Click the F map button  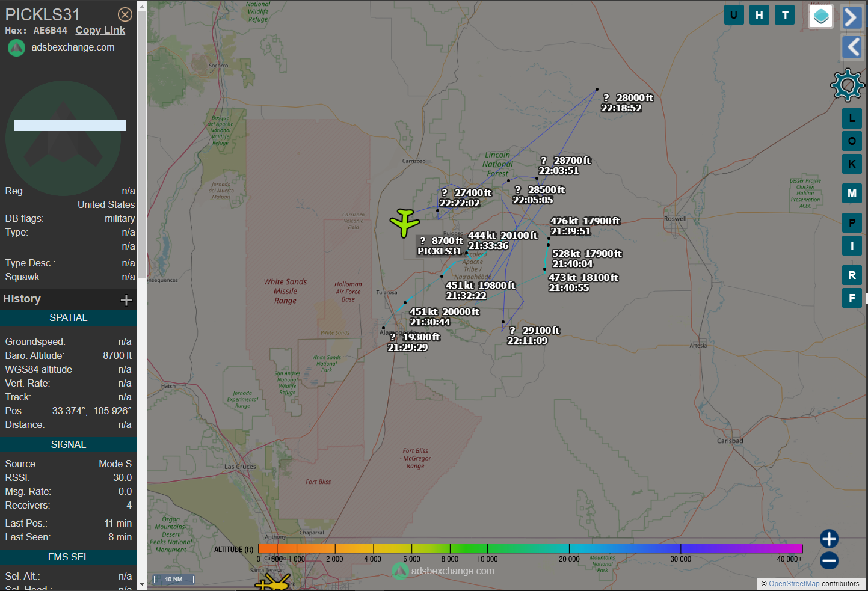coord(852,298)
